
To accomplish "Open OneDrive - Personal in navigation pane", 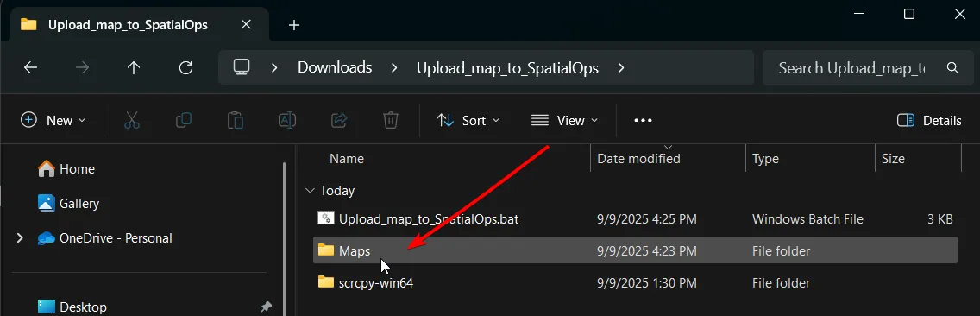I will [x=104, y=237].
